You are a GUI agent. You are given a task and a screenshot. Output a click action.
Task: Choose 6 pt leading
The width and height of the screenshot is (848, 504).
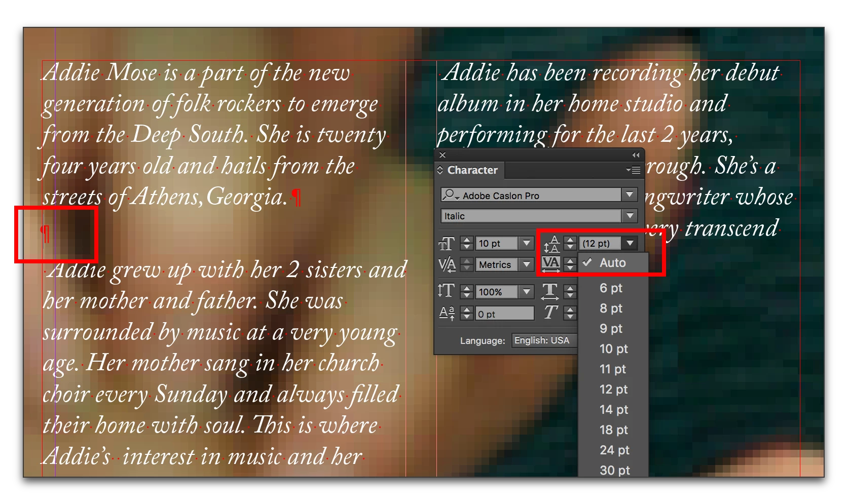click(x=613, y=288)
